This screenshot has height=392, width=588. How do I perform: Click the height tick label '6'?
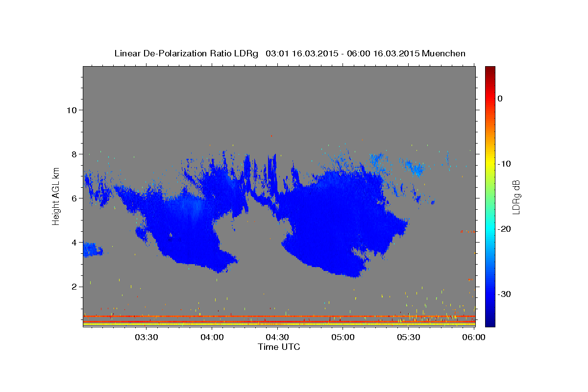pyautogui.click(x=73, y=198)
